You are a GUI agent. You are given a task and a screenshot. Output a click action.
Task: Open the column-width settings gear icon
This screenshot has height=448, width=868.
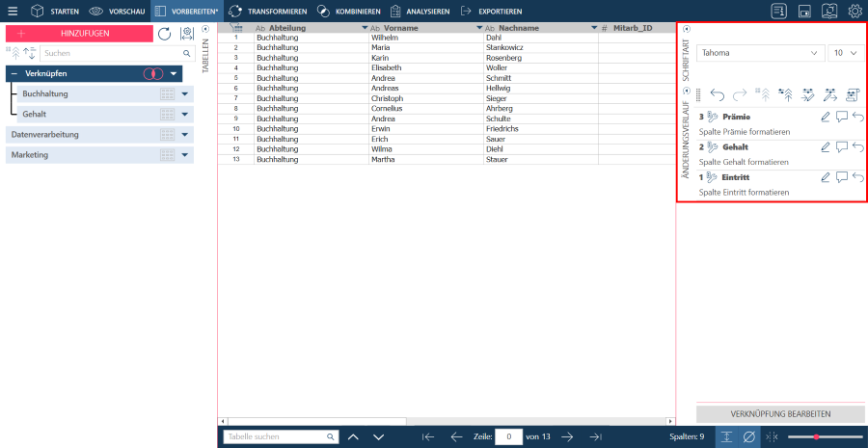[187, 34]
